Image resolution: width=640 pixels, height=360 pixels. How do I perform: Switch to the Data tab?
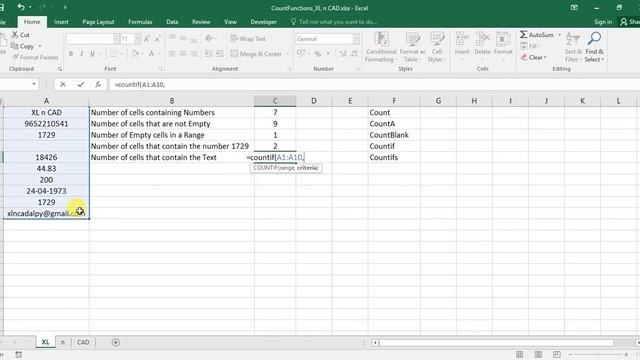[x=172, y=22]
